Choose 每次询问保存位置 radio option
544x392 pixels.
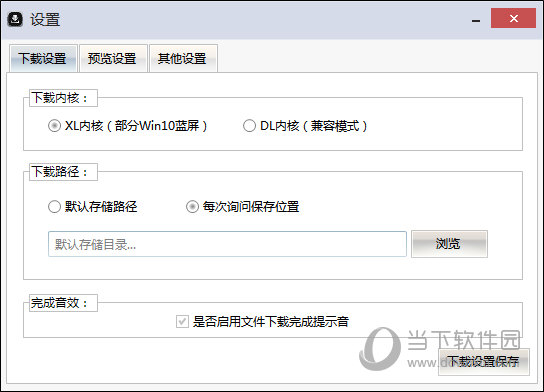[x=192, y=207]
